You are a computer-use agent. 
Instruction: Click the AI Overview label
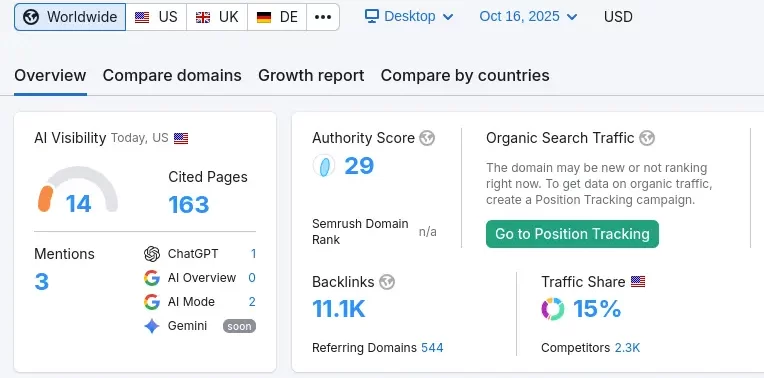(x=202, y=278)
